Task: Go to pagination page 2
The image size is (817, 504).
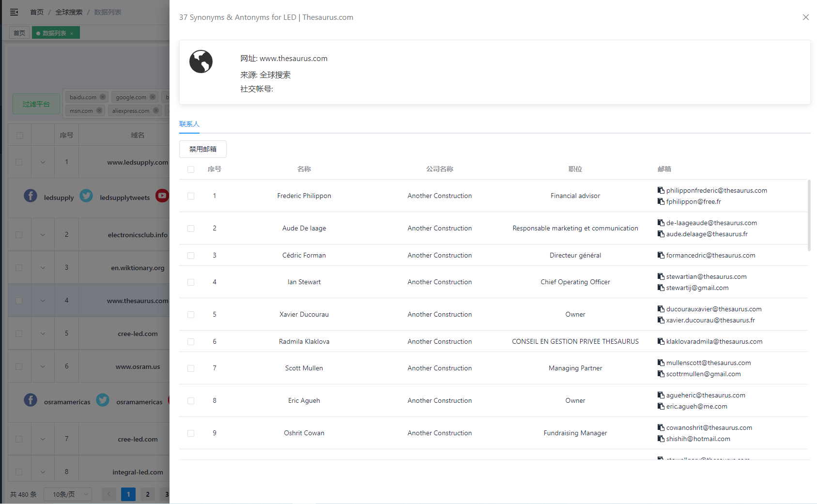Action: pyautogui.click(x=148, y=494)
